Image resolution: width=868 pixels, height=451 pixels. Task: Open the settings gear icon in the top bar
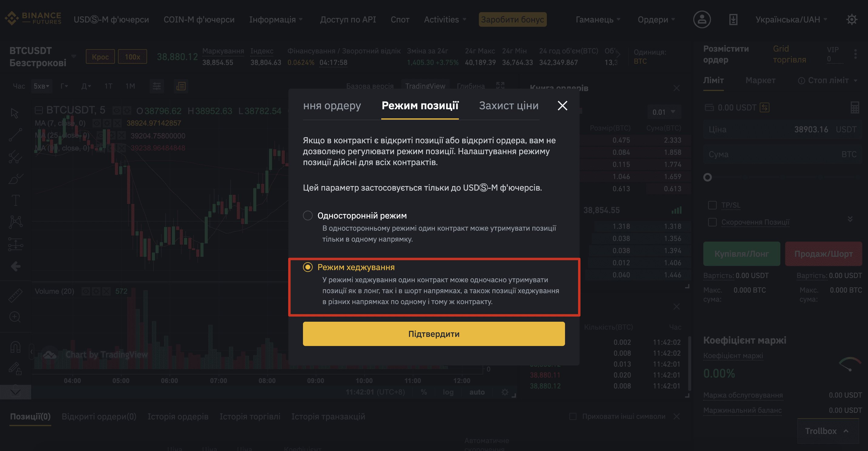(852, 19)
